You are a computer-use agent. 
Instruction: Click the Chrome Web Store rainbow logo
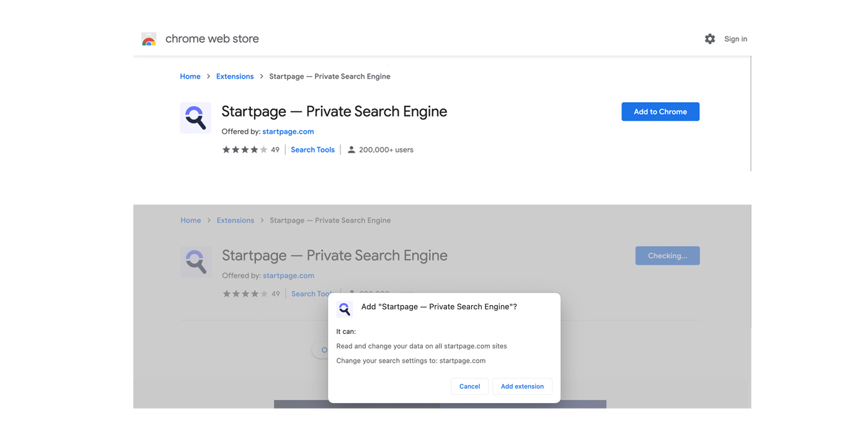149,40
